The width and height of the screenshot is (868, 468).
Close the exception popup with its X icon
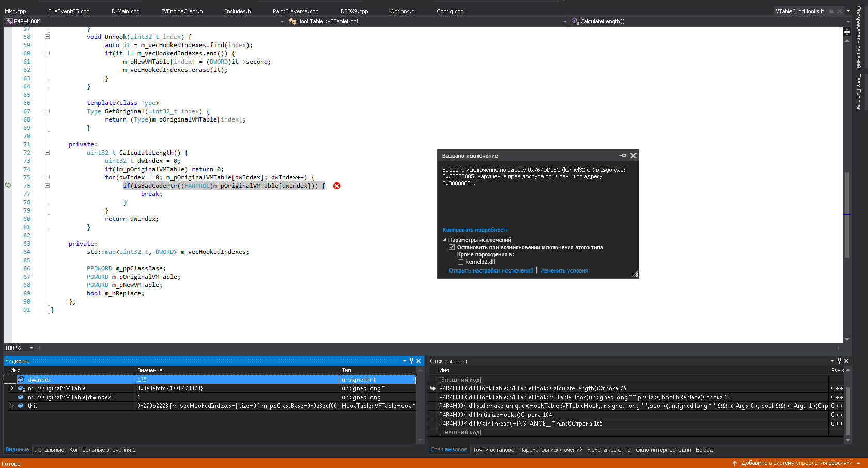[x=633, y=156]
